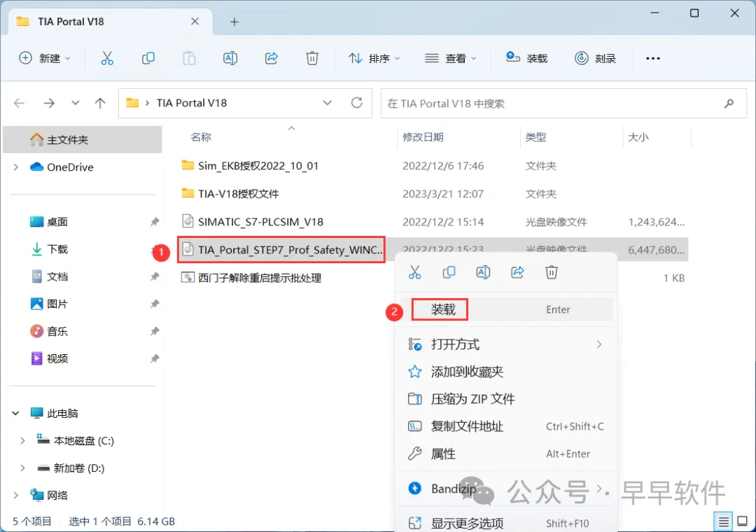
Task: Open the recent locations chevron
Action: pyautogui.click(x=75, y=103)
